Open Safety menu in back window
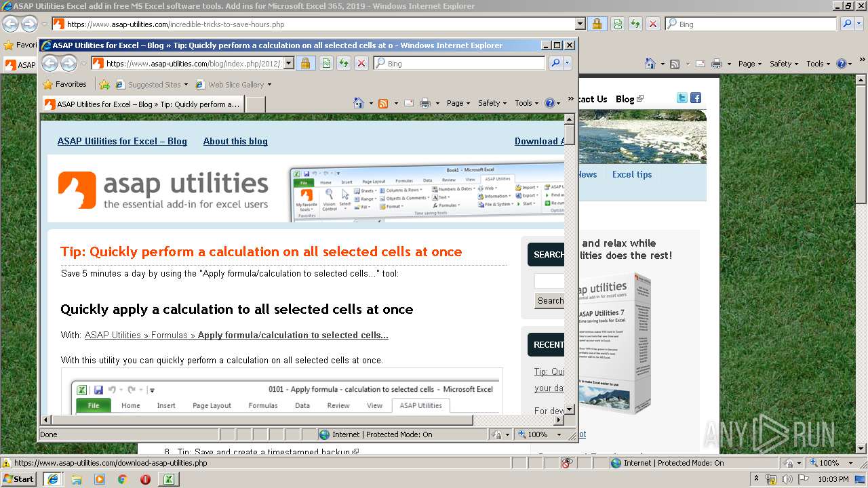Screen dimensions: 868x488 784,64
